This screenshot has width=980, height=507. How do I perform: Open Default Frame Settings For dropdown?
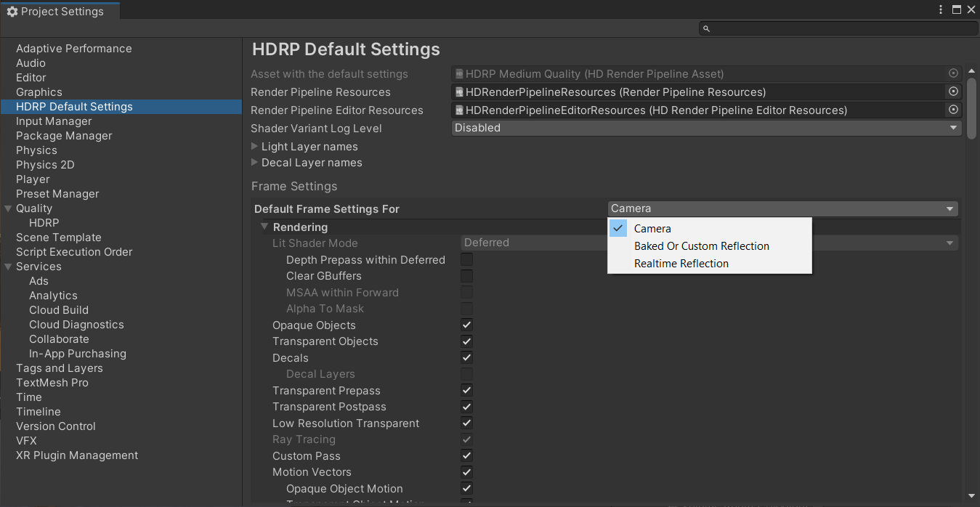[782, 208]
